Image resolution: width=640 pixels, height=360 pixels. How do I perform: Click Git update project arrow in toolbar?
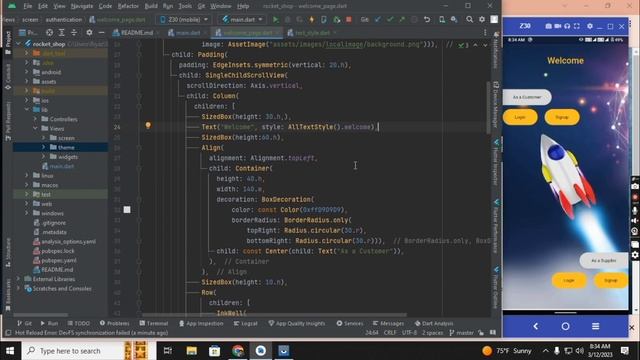click(x=378, y=19)
